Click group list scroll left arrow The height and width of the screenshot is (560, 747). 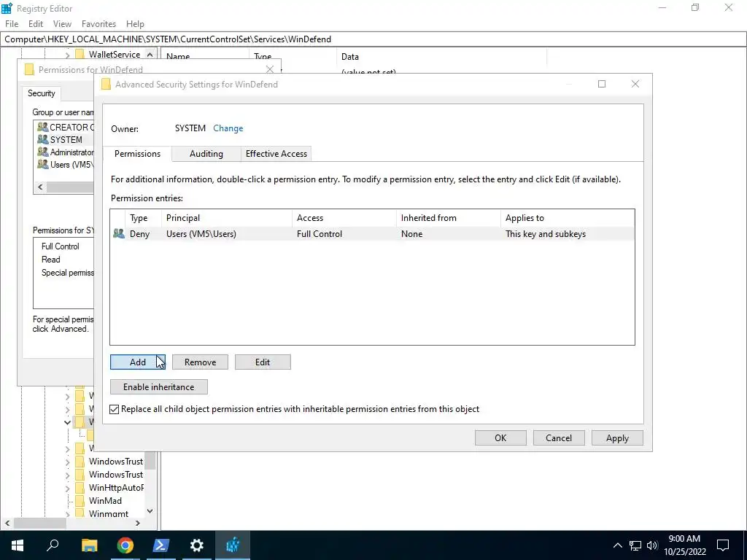(40, 187)
